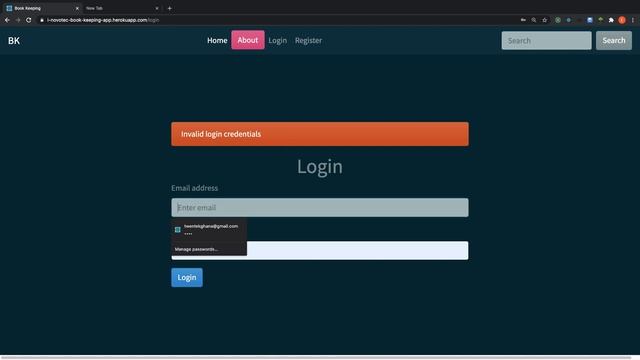Click the green circular extension icon
This screenshot has width=640, height=360.
[x=558, y=20]
